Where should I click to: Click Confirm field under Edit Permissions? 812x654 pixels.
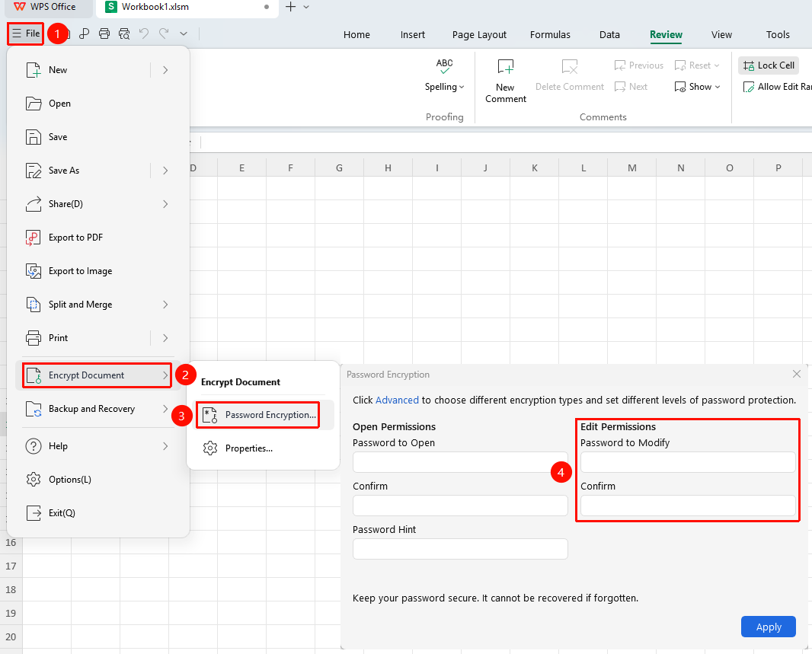tap(688, 506)
